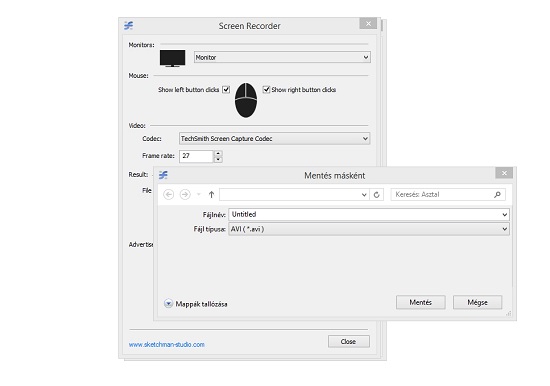
Task: Click the Screen Recorder window logo icon
Action: tap(129, 26)
